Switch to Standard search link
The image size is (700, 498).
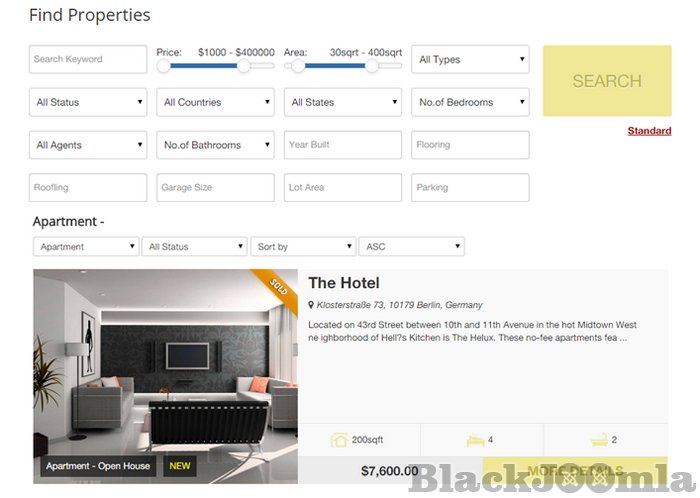click(649, 131)
